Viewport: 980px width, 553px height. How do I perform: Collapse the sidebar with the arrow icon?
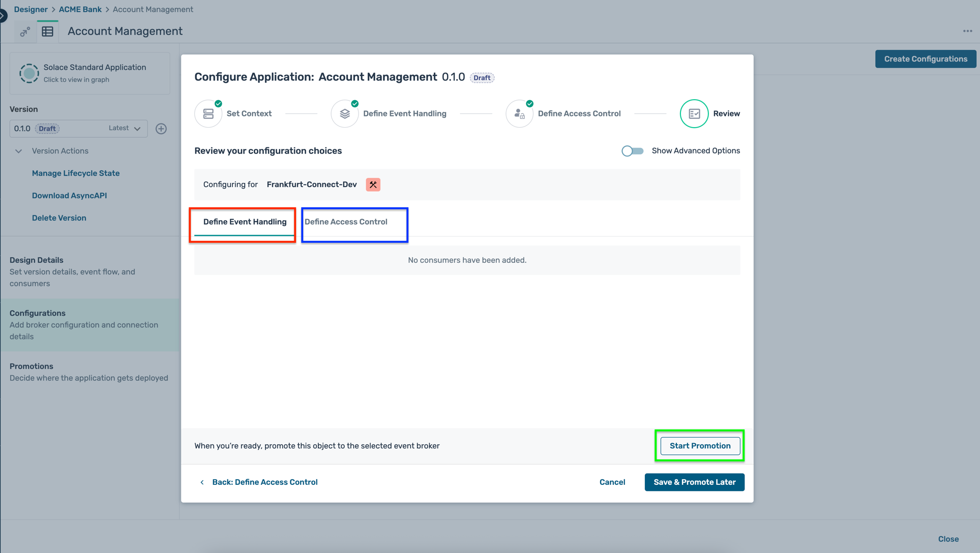3,15
